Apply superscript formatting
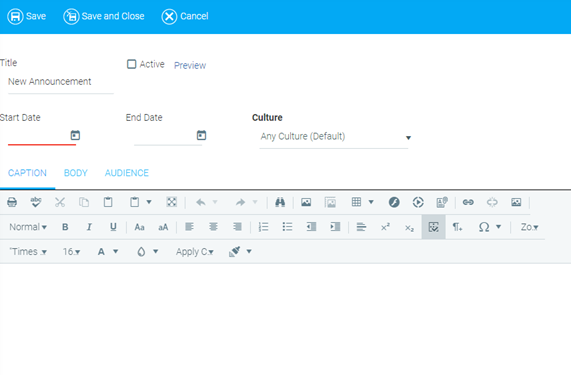The height and width of the screenshot is (375, 571). pyautogui.click(x=385, y=227)
